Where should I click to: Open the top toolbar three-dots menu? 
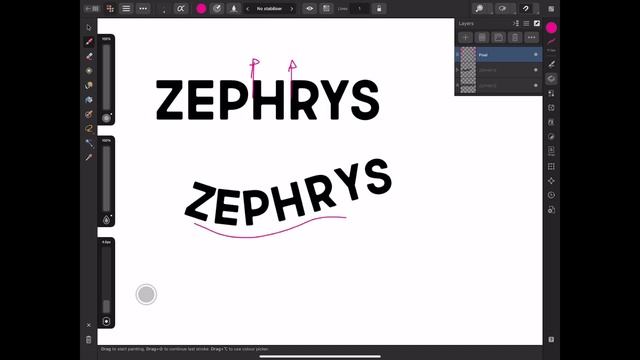[x=143, y=9]
